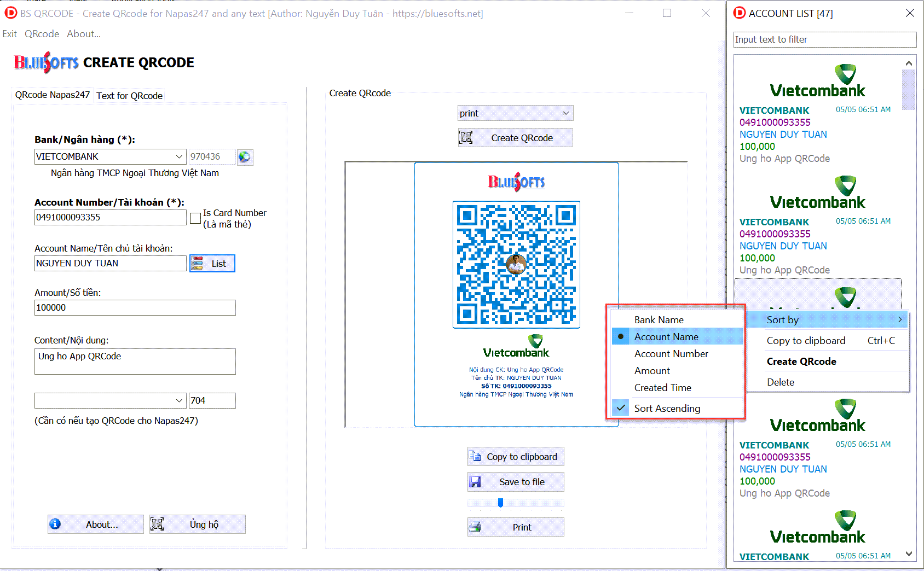
Task: Click the account list scrollbar thumb
Action: coord(909,90)
